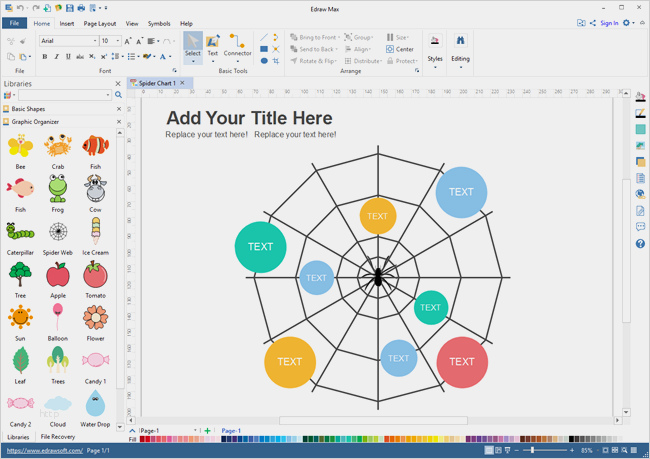Click the Center arrange button
This screenshot has height=459, width=650.
tap(400, 49)
